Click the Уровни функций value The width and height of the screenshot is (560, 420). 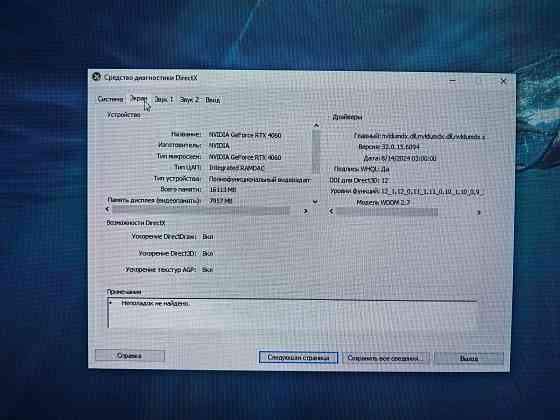[x=433, y=191]
